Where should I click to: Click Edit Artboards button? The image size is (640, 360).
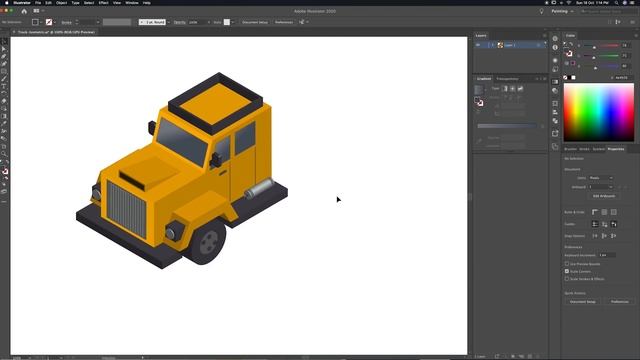(604, 196)
